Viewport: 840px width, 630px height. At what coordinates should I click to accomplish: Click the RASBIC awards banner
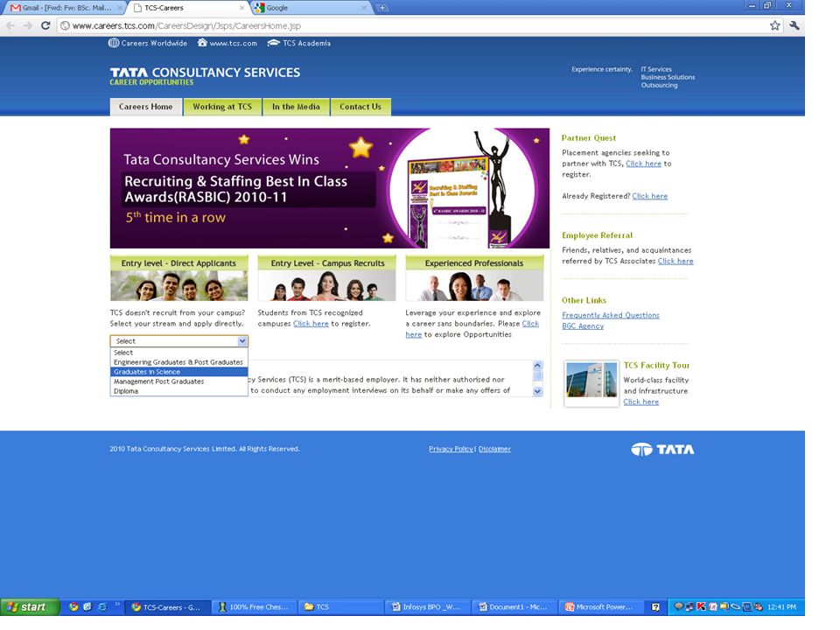330,188
